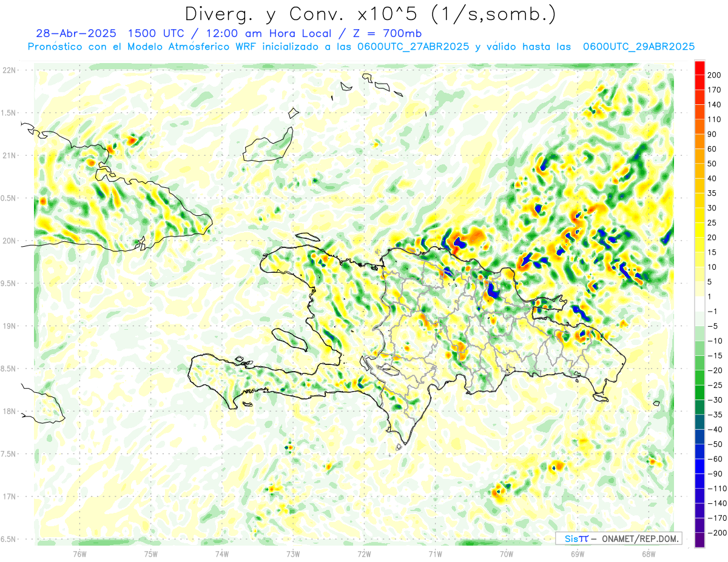728x562 pixels.
Task: Select the pressure level "Z = 700mb"
Action: point(386,33)
